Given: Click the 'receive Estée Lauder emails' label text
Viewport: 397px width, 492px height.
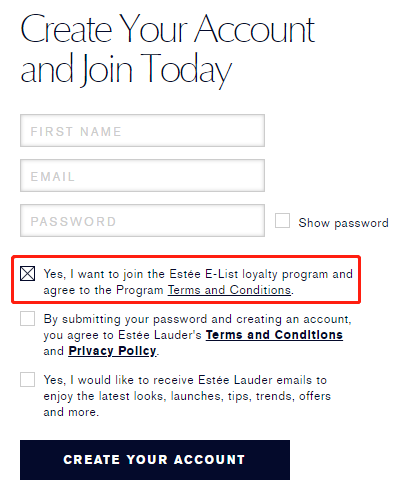Looking at the screenshot, I should click(x=187, y=396).
